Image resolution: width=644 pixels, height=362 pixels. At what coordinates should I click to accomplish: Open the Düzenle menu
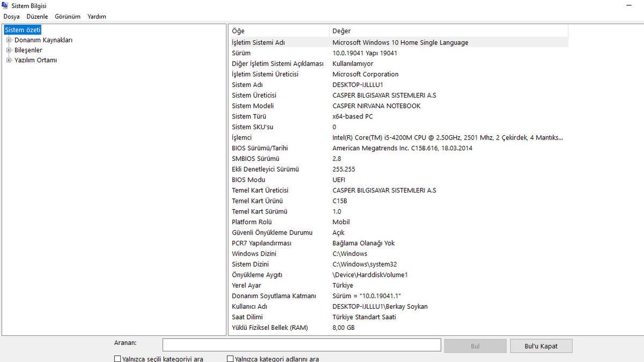pos(38,17)
